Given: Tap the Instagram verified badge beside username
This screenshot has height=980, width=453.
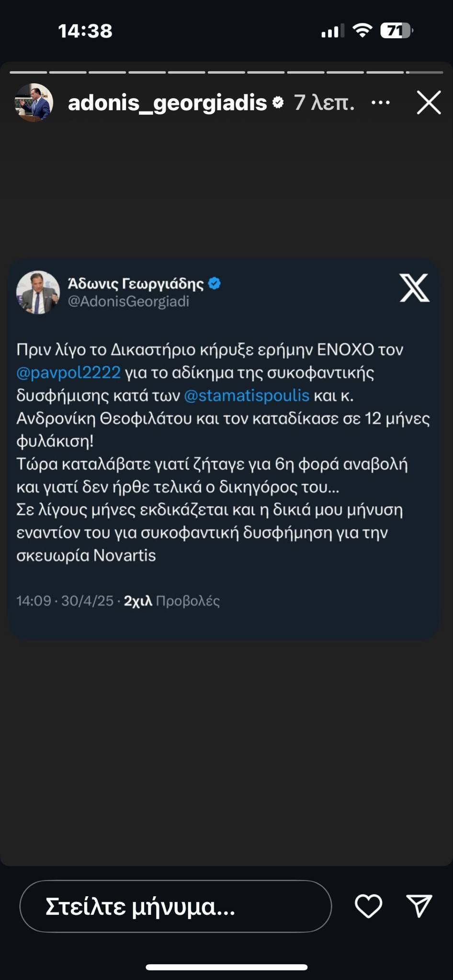Looking at the screenshot, I should pyautogui.click(x=278, y=102).
